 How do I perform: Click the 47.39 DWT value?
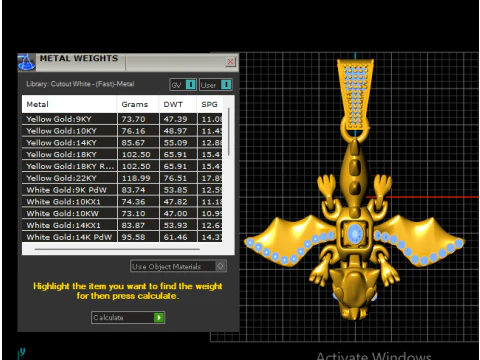(x=175, y=119)
